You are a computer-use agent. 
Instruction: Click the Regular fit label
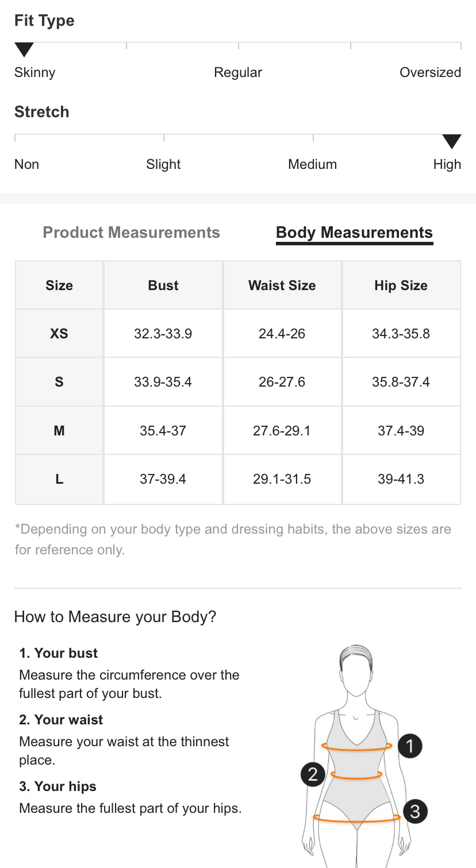238,73
